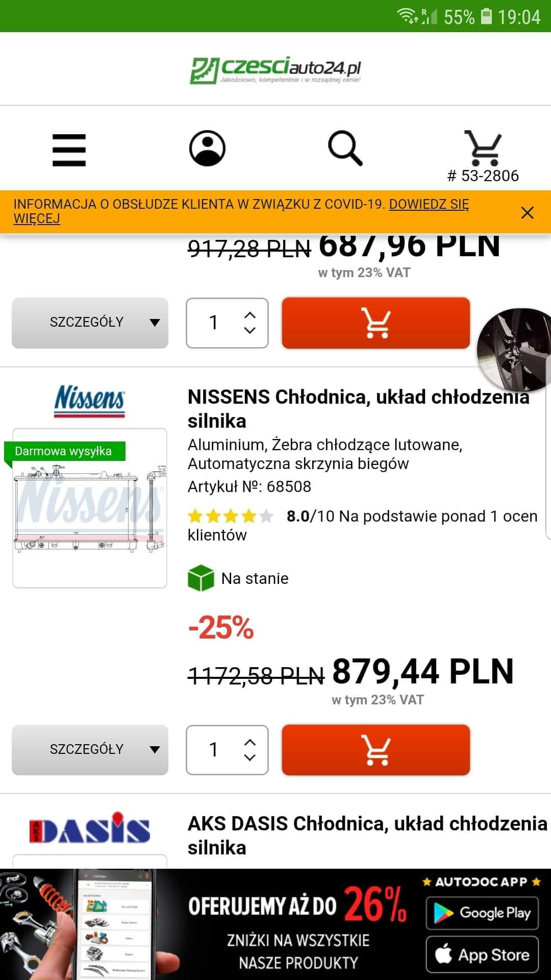Add the Nissens radiator to cart
This screenshot has width=551, height=980.
(375, 750)
